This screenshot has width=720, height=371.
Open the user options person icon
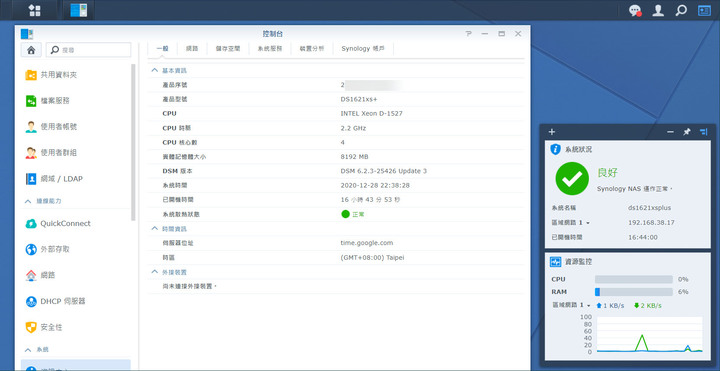tap(658, 11)
